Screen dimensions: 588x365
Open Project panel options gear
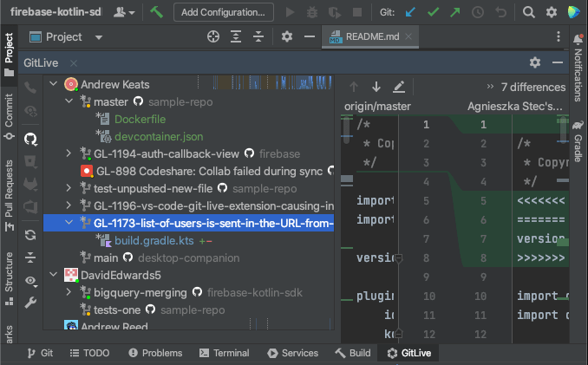(x=287, y=36)
